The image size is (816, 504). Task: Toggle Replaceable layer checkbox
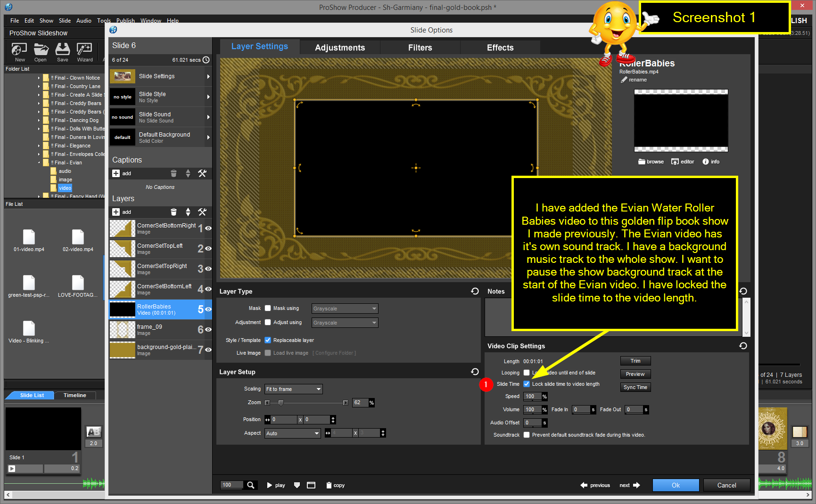(268, 340)
